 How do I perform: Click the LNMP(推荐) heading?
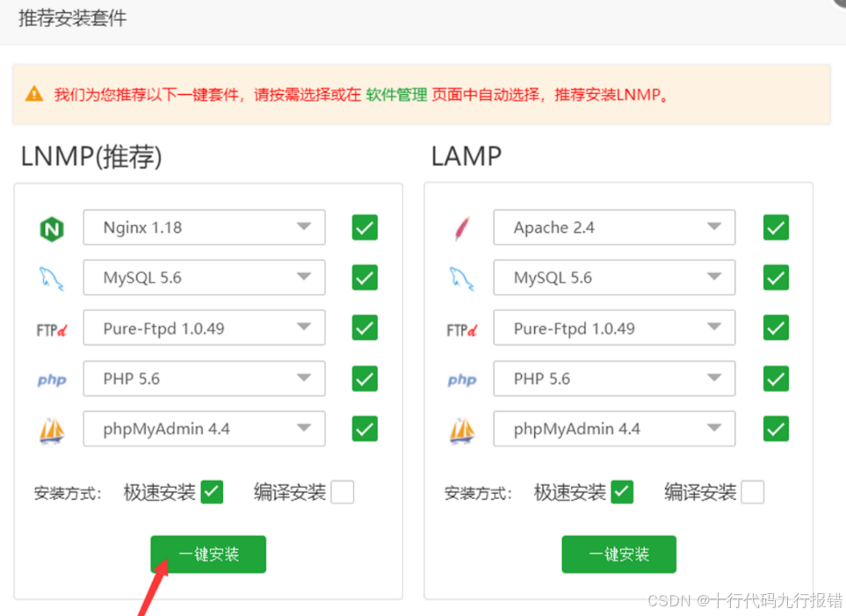[91, 156]
